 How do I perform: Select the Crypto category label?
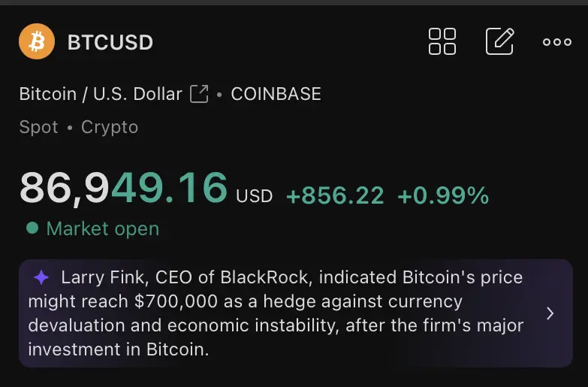[110, 128]
